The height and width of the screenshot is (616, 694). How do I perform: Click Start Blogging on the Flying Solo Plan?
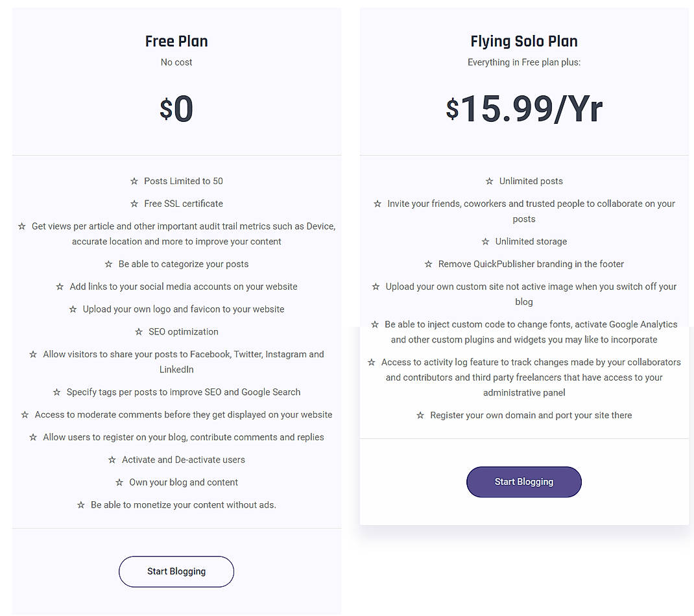(523, 482)
